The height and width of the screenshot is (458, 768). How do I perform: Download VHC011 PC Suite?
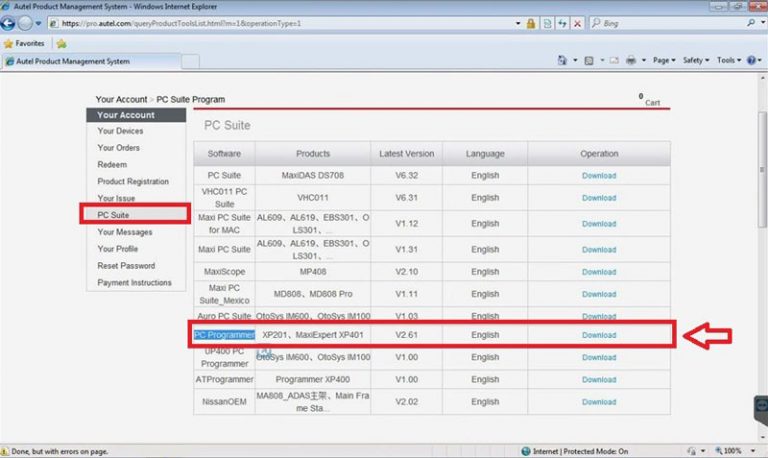tap(599, 198)
